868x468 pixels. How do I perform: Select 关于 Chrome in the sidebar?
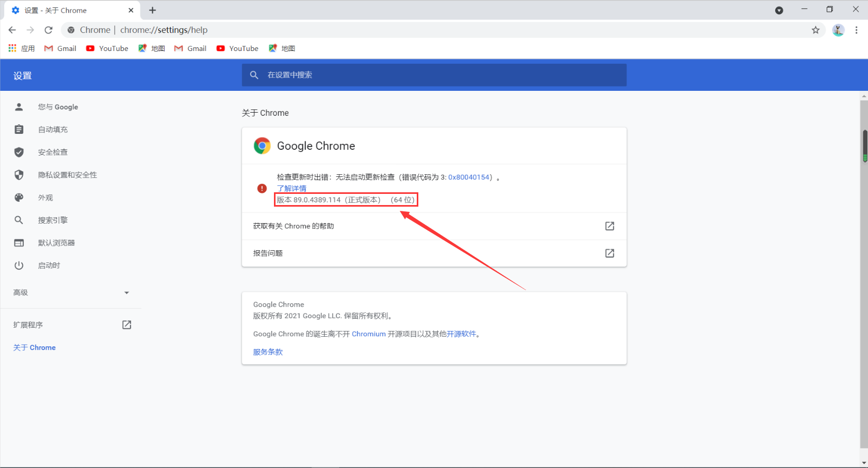tap(35, 347)
